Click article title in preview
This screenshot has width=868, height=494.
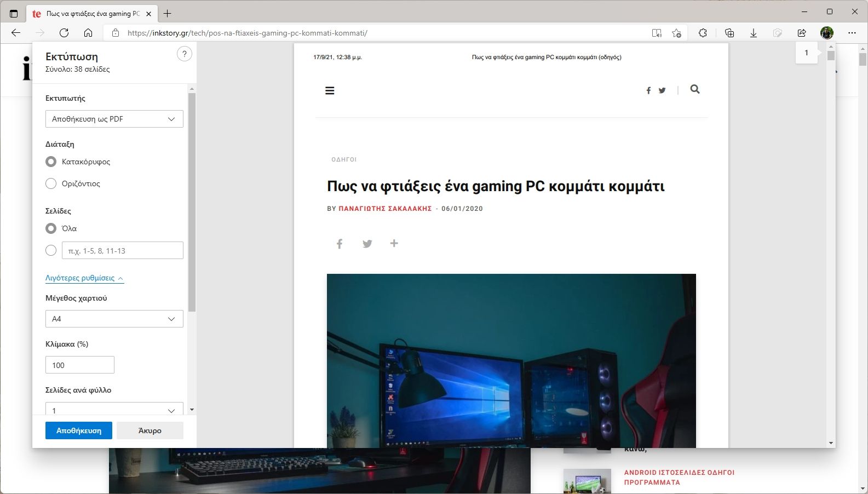click(496, 186)
